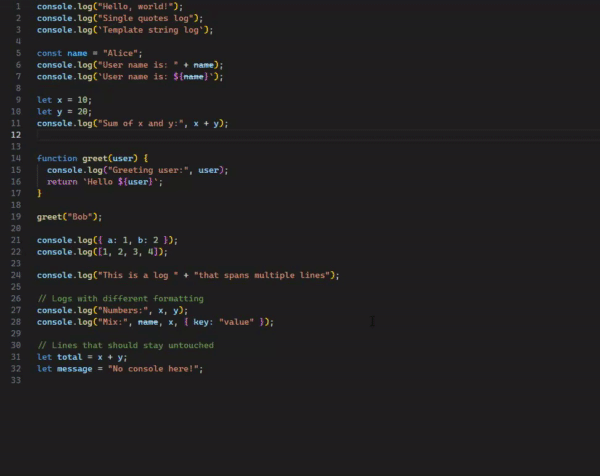Image resolution: width=600 pixels, height=476 pixels.
Task: Click the closing brace on line 17
Action: (39, 194)
